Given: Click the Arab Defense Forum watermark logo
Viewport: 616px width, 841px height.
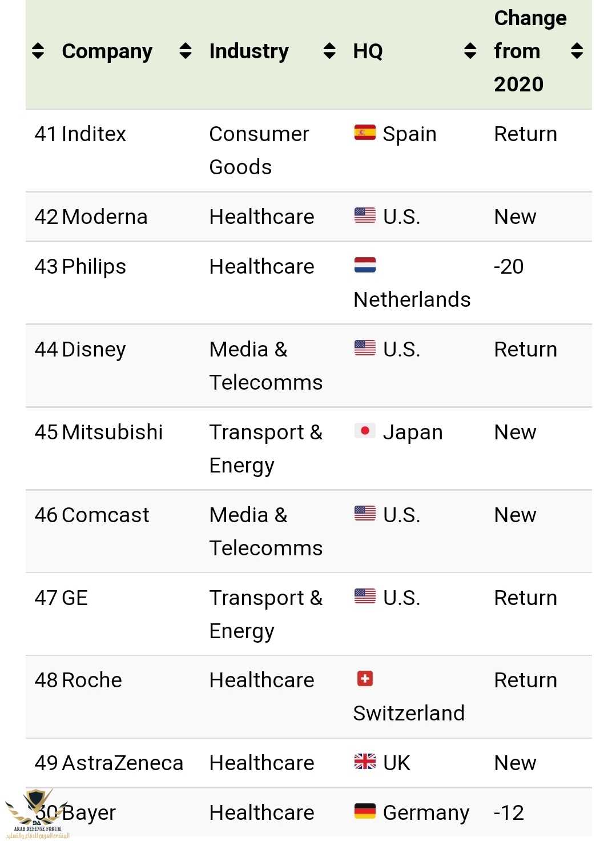Looking at the screenshot, I should coord(37,814).
